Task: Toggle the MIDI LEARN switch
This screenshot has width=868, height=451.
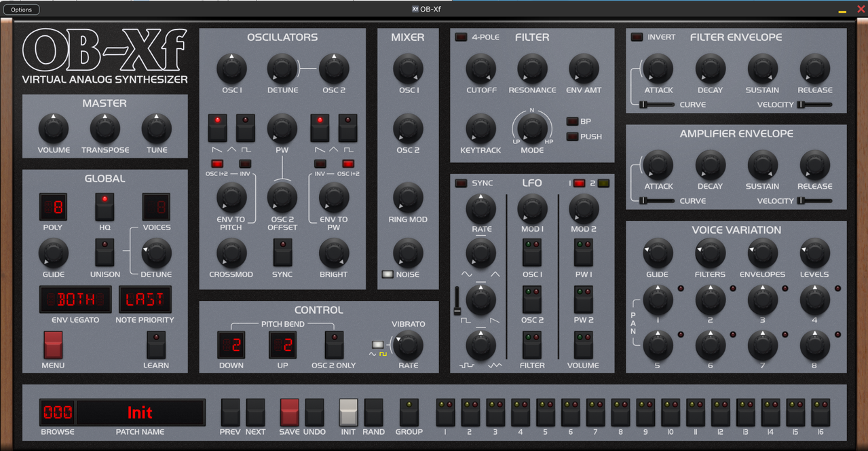Action: (x=156, y=345)
